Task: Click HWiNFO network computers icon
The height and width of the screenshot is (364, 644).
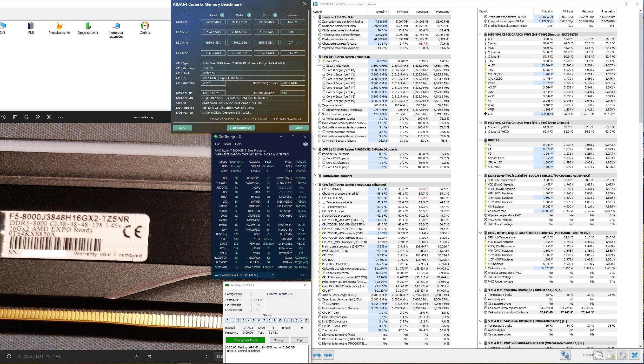Action: point(565,355)
